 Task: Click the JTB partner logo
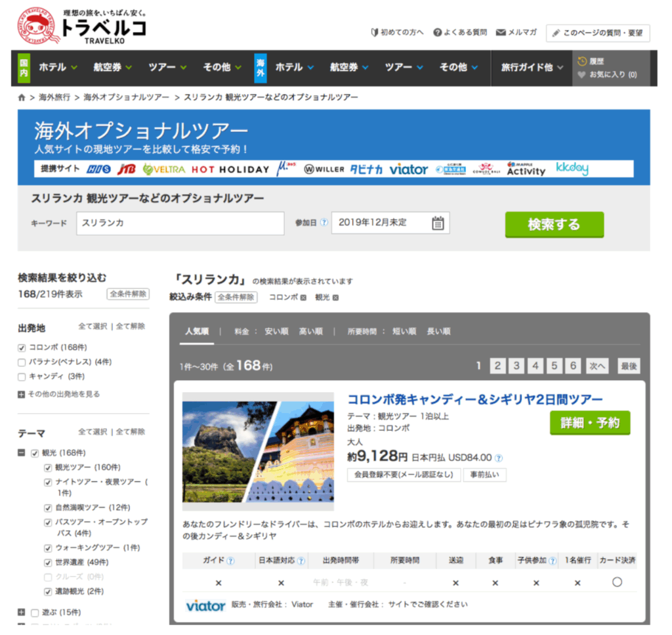(127, 169)
